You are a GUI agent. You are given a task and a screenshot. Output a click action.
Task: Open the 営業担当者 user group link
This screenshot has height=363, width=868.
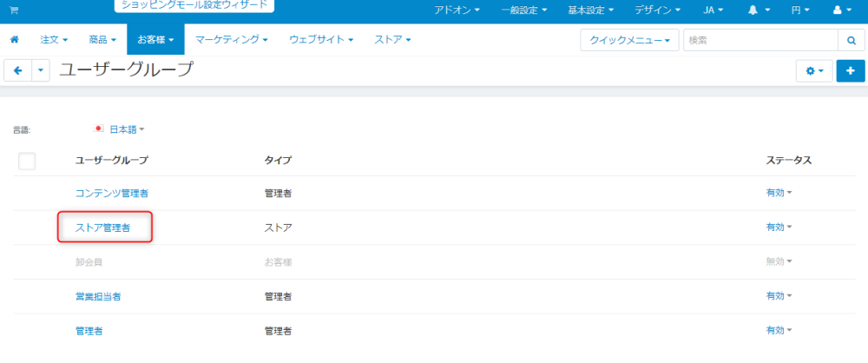(98, 296)
